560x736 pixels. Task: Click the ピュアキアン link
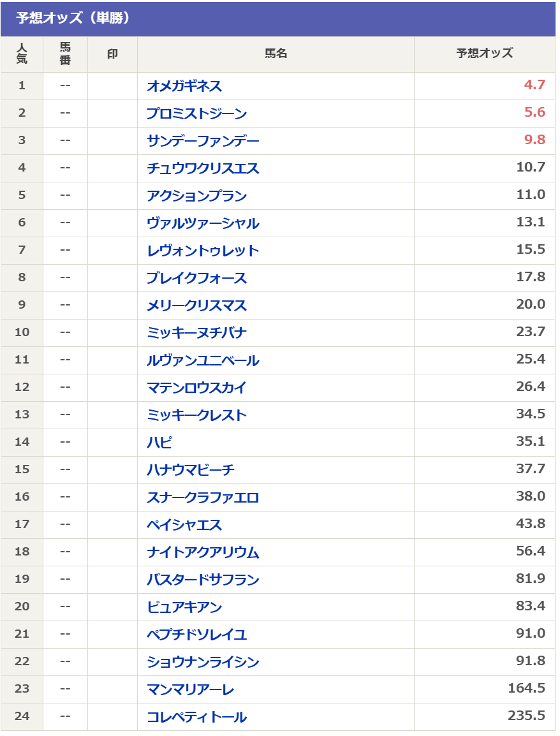coord(184,607)
